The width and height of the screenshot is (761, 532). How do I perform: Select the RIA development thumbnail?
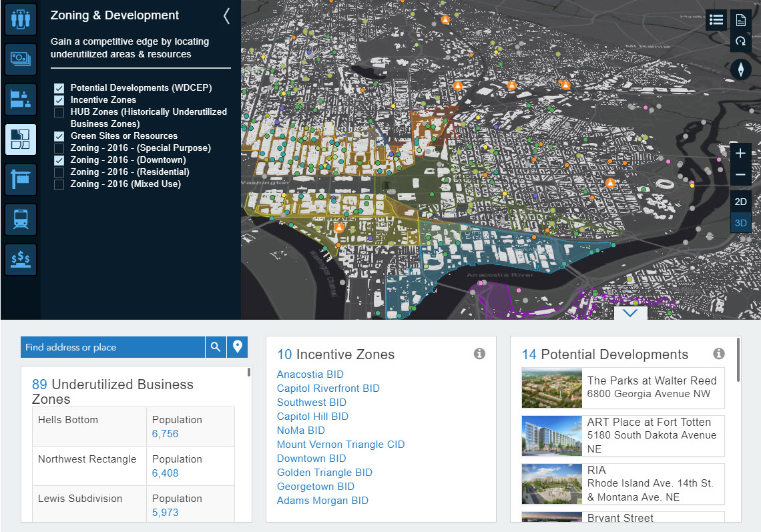(552, 484)
